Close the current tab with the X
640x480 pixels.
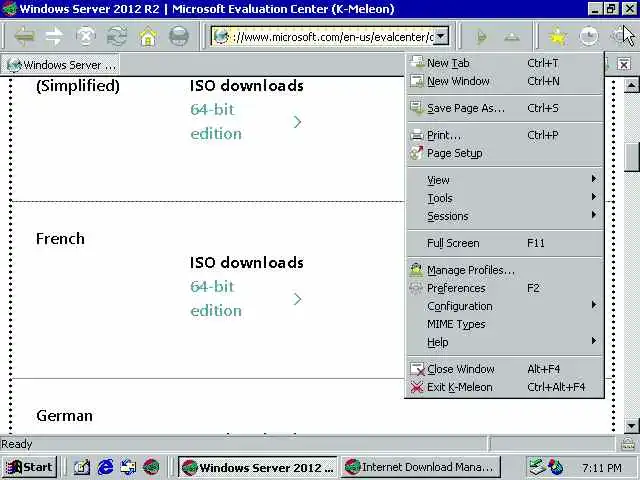624,64
